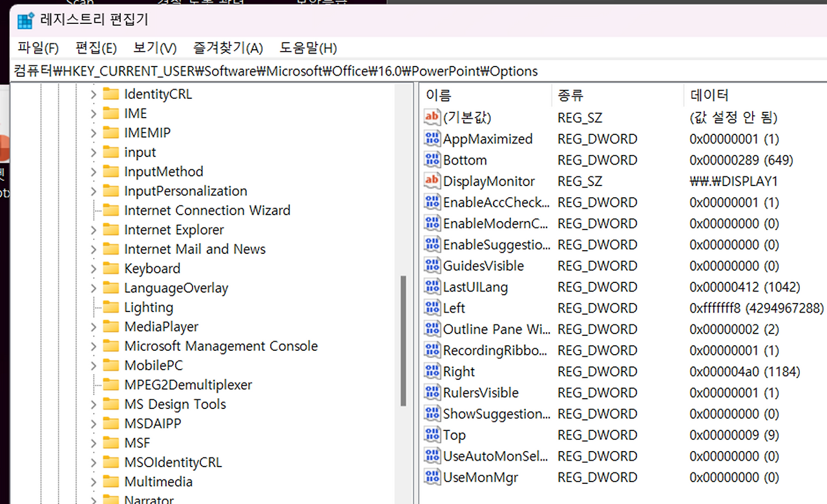Click the DisplayMonitor string value icon
This screenshot has width=827, height=504.
432,181
